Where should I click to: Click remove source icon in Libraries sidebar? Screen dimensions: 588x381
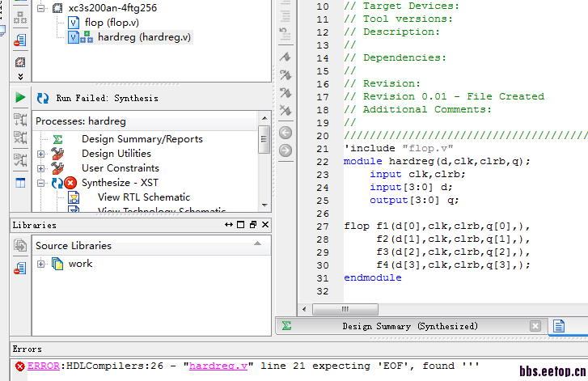(20, 268)
